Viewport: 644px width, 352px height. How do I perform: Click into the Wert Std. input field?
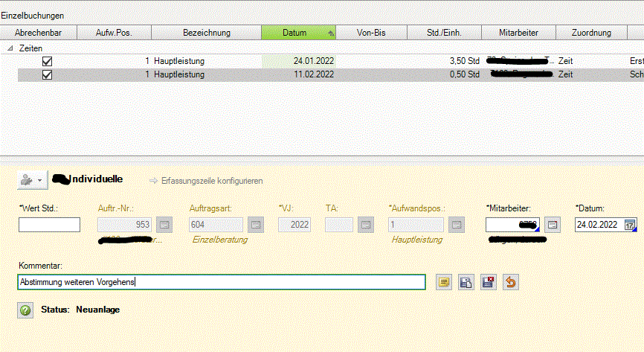click(49, 225)
